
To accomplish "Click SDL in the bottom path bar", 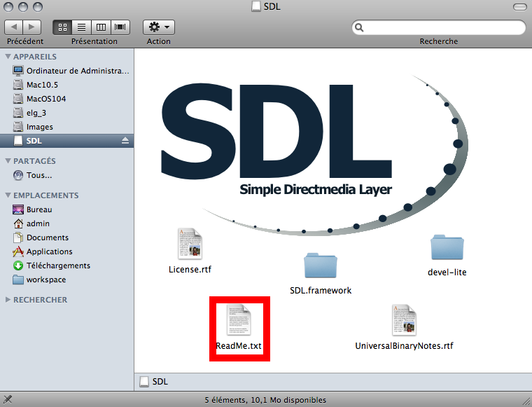I will (x=154, y=382).
